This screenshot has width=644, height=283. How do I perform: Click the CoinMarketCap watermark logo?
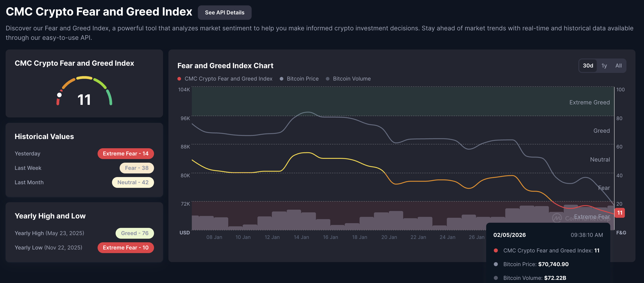[557, 218]
